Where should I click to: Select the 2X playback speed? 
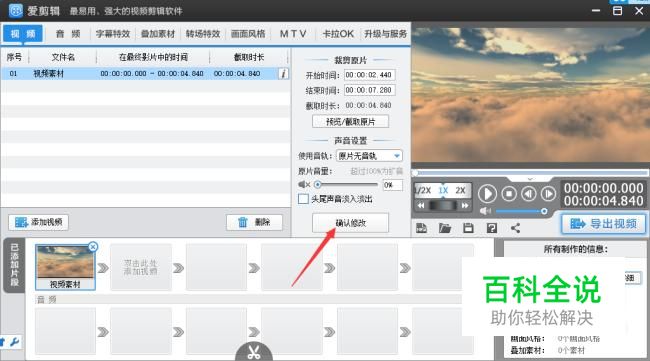pyautogui.click(x=460, y=191)
